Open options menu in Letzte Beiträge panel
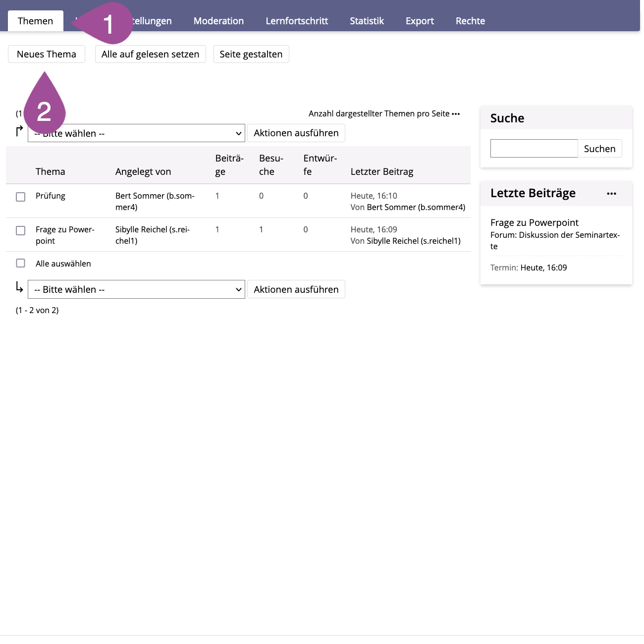Image resolution: width=644 pixels, height=644 pixels. (x=611, y=194)
